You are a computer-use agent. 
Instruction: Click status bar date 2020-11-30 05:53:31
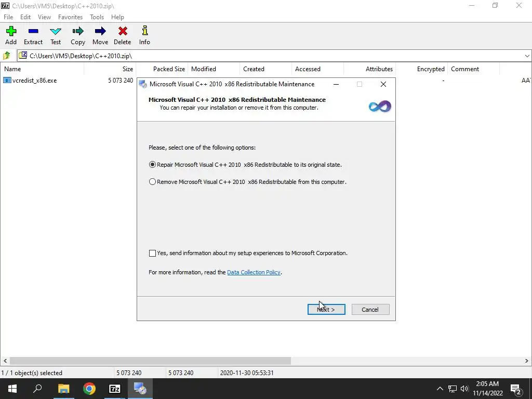click(x=247, y=373)
